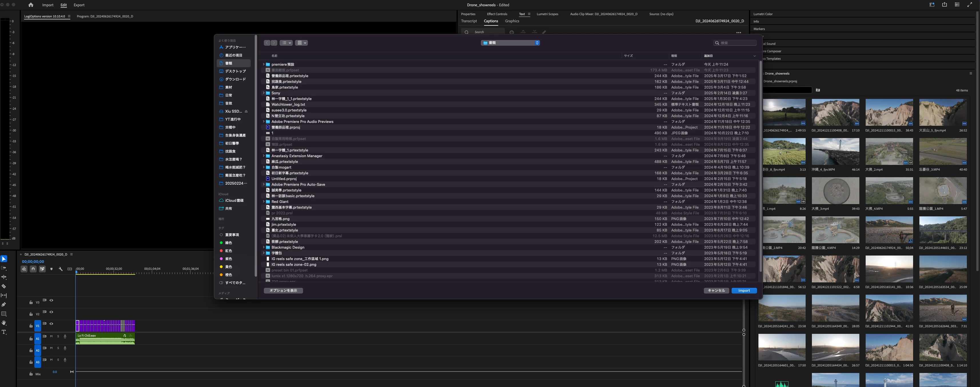980x387 pixels.
Task: Select the Pen tool
Action: coord(4,304)
